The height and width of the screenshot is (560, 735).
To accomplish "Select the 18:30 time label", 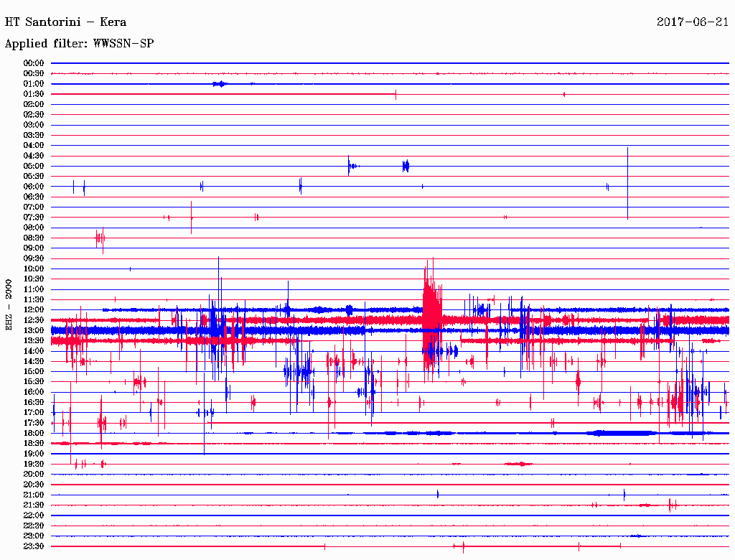I will click(33, 444).
